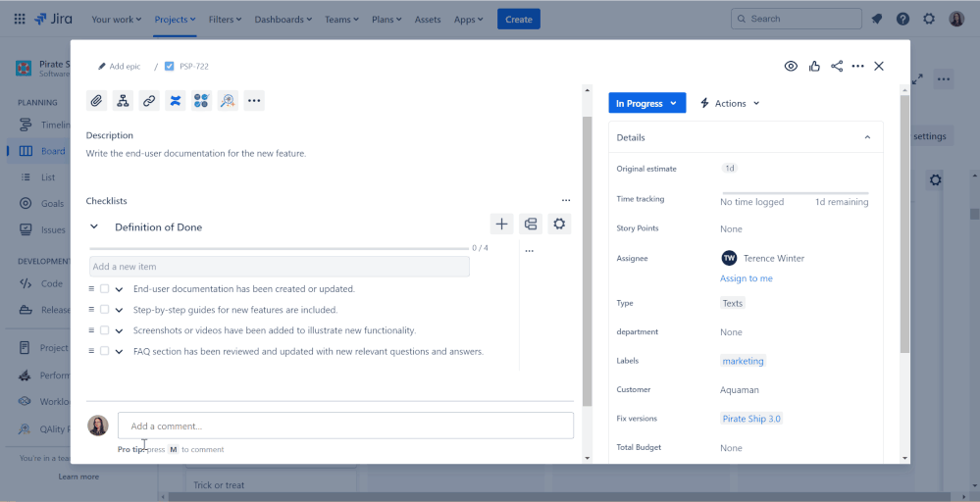Expand FAQ section item chevron
This screenshot has width=980, height=502.
click(119, 352)
